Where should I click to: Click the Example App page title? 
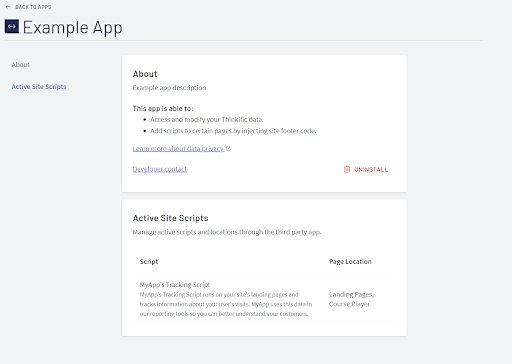[73, 28]
